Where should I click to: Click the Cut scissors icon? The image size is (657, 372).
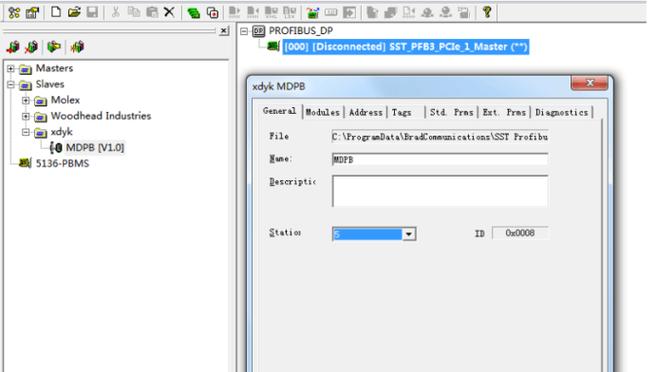tap(116, 12)
